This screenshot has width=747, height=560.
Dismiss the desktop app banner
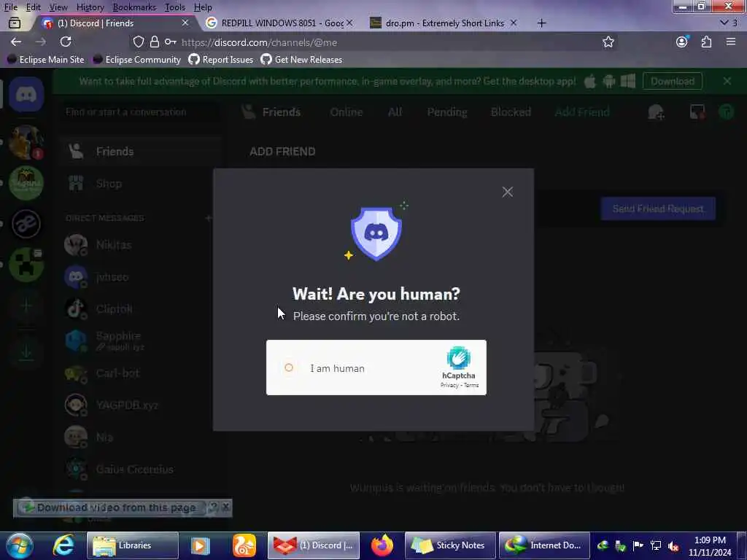click(727, 81)
